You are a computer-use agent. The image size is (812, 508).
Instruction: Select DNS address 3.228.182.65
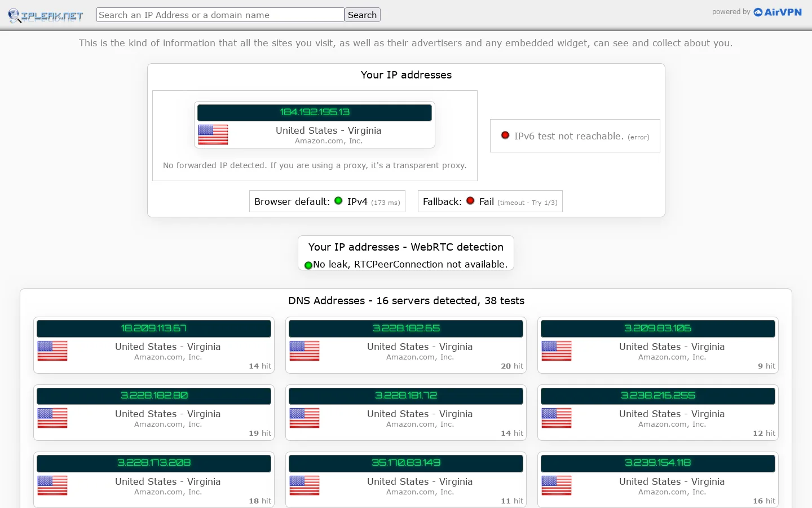[x=406, y=329]
